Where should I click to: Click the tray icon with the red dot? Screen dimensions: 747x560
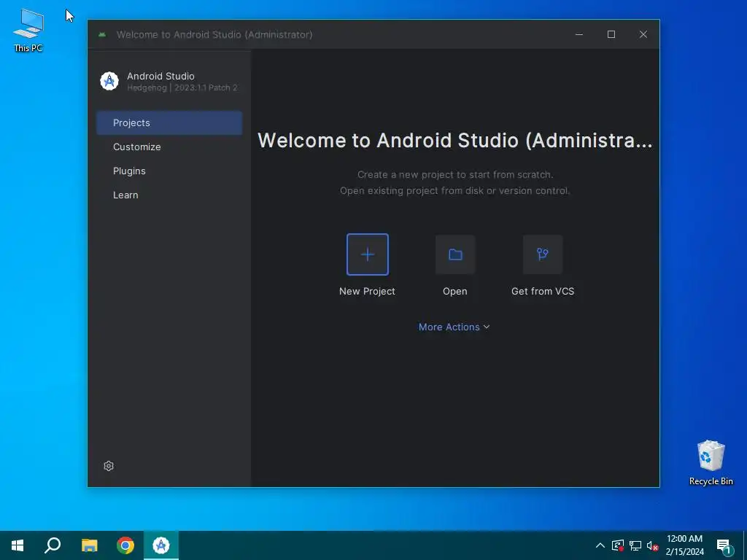[618, 545]
